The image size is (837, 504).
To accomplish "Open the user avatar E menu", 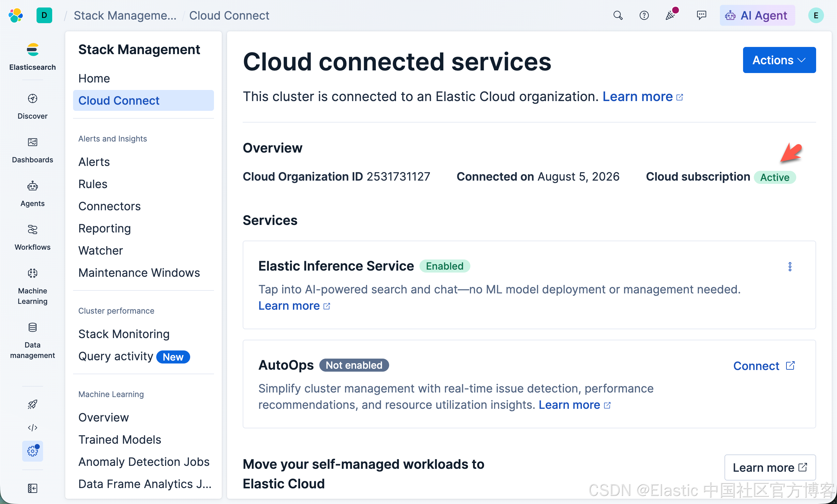I will [815, 16].
